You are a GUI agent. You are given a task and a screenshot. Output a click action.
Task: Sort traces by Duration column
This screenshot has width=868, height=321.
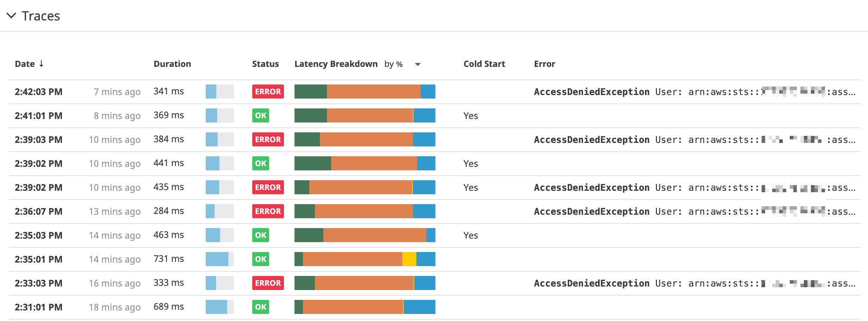[172, 64]
